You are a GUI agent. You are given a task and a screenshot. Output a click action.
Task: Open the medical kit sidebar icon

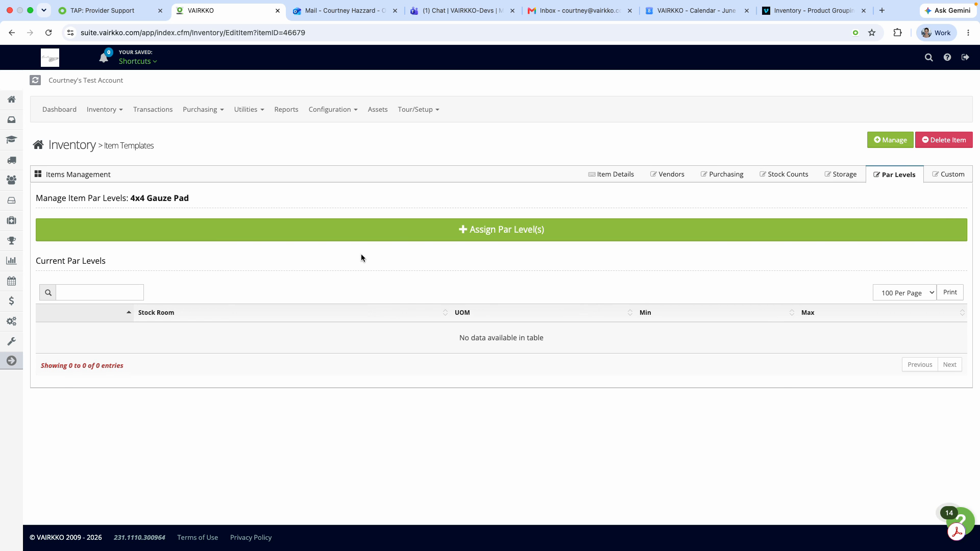(11, 220)
